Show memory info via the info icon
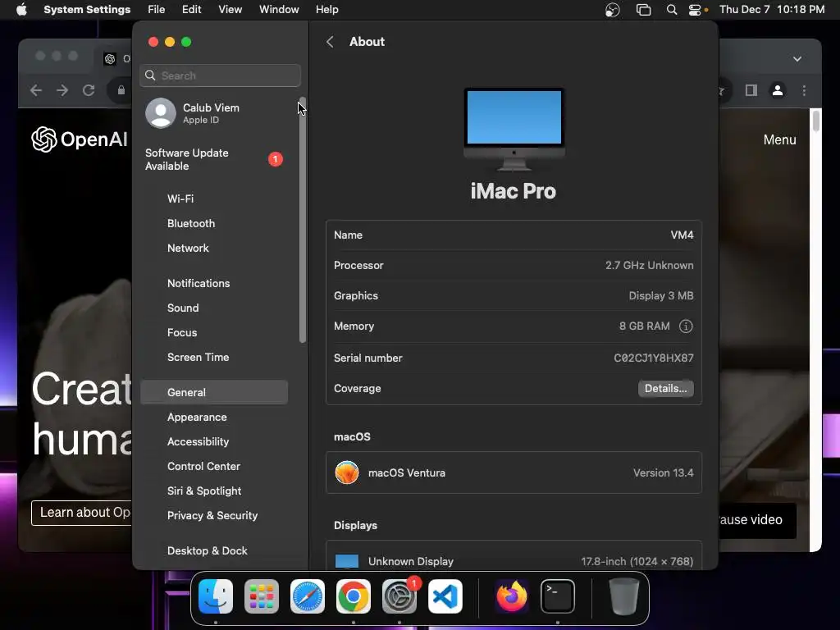 click(686, 326)
